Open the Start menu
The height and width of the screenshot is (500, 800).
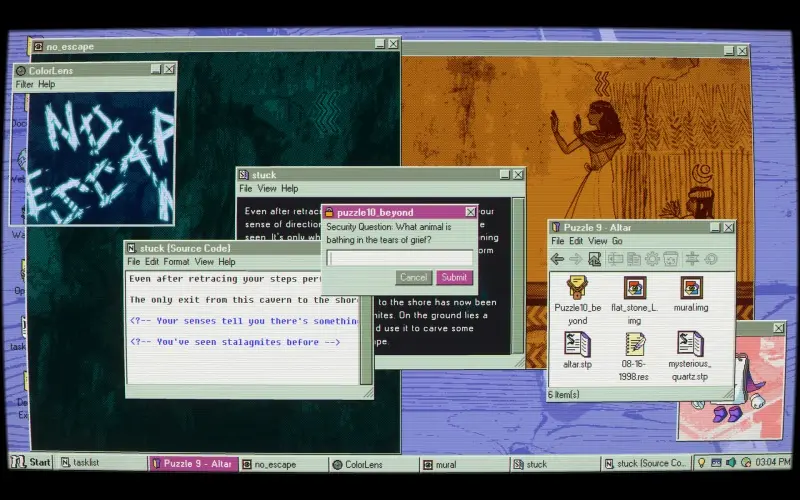pyautogui.click(x=32, y=463)
